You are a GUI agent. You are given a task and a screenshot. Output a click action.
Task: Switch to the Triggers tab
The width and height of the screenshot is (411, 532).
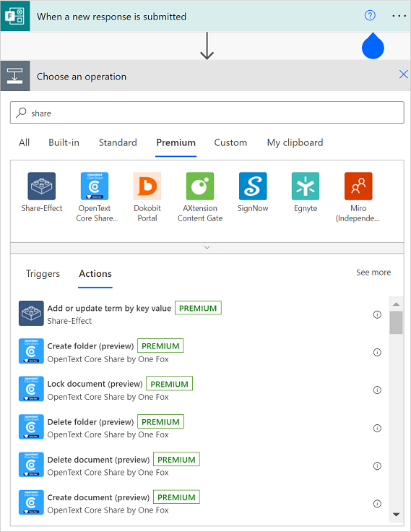[43, 273]
